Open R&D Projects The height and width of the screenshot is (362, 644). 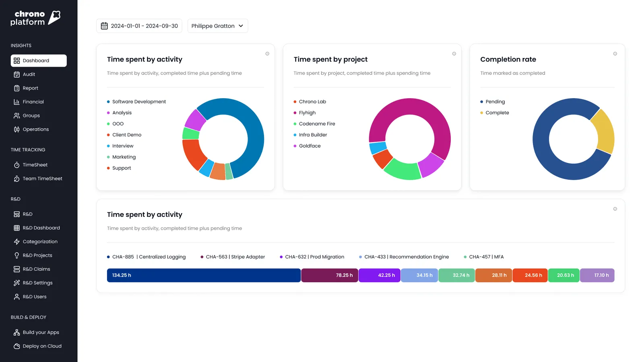coord(37,255)
